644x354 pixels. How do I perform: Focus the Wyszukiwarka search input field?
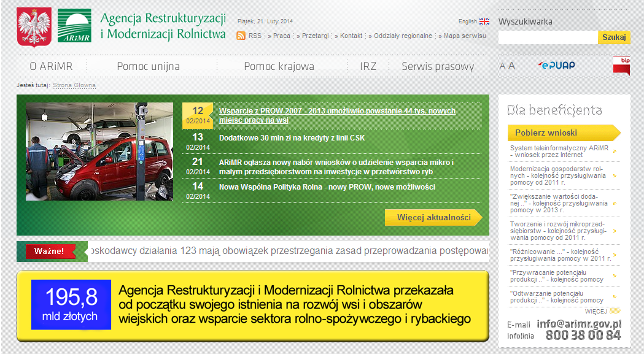tap(548, 37)
